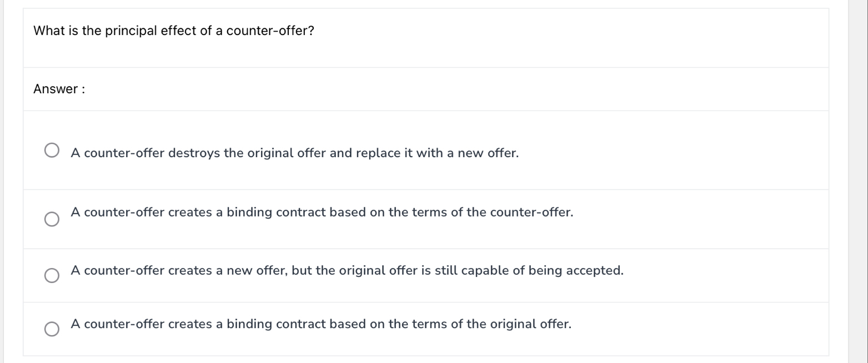Click the question 'What is the principal effect of a counter-offer?'

coord(173,31)
